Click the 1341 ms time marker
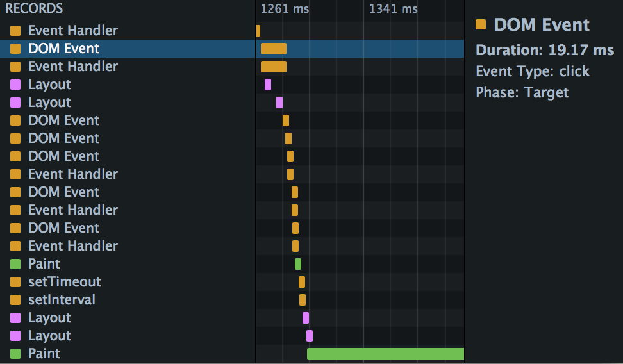This screenshot has width=623, height=364. pos(393,9)
